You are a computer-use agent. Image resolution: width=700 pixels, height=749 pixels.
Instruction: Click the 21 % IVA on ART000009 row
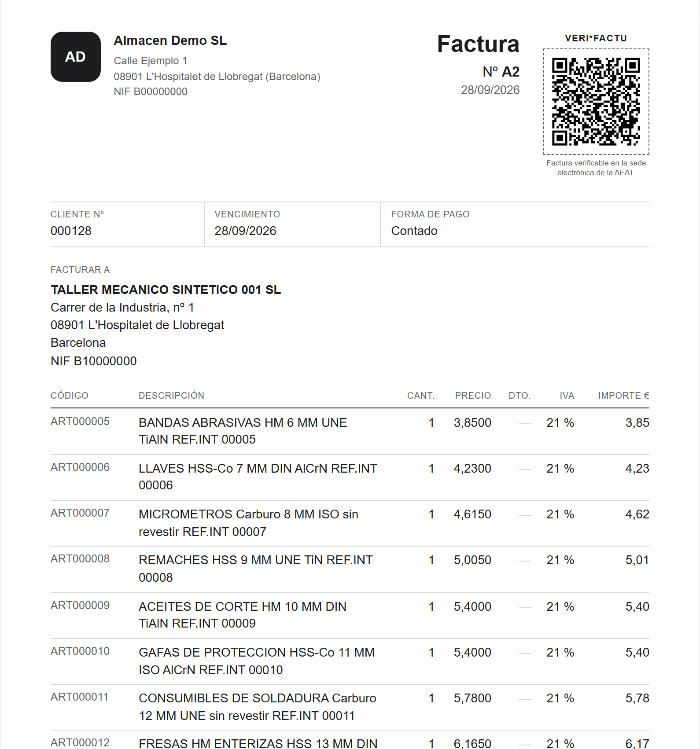click(560, 607)
